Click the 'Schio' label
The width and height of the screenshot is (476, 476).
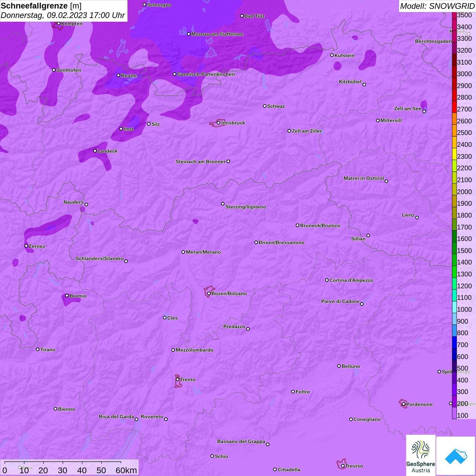coord(221,456)
